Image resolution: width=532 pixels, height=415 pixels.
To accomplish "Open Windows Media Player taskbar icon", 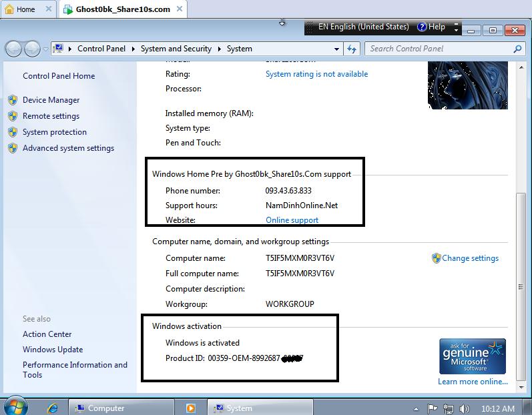I will [191, 408].
